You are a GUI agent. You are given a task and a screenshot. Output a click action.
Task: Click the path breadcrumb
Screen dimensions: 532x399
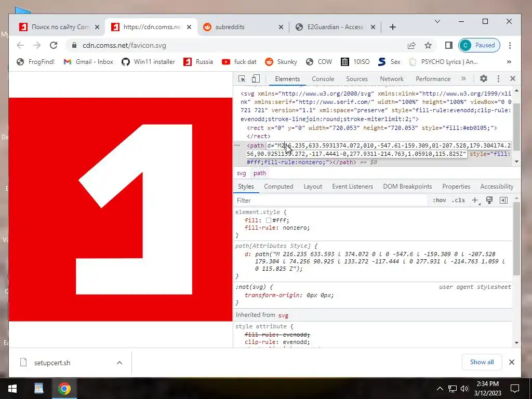point(260,173)
